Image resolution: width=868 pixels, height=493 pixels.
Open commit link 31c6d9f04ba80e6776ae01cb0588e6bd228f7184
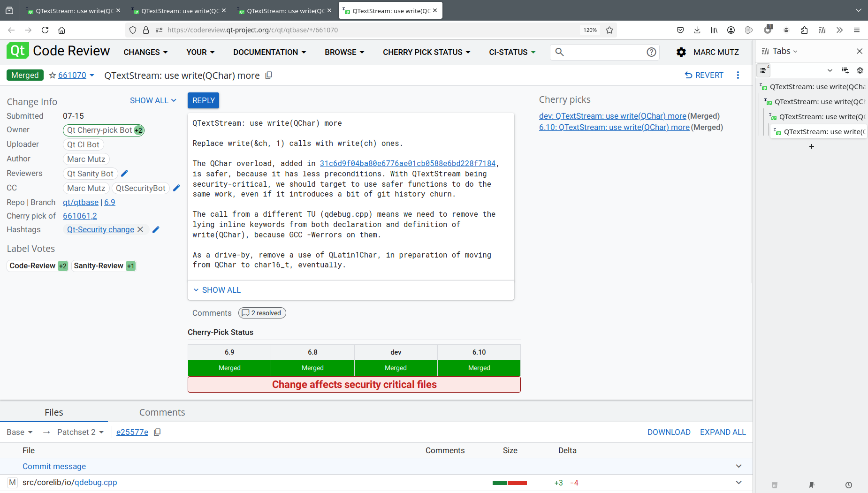[x=407, y=163]
